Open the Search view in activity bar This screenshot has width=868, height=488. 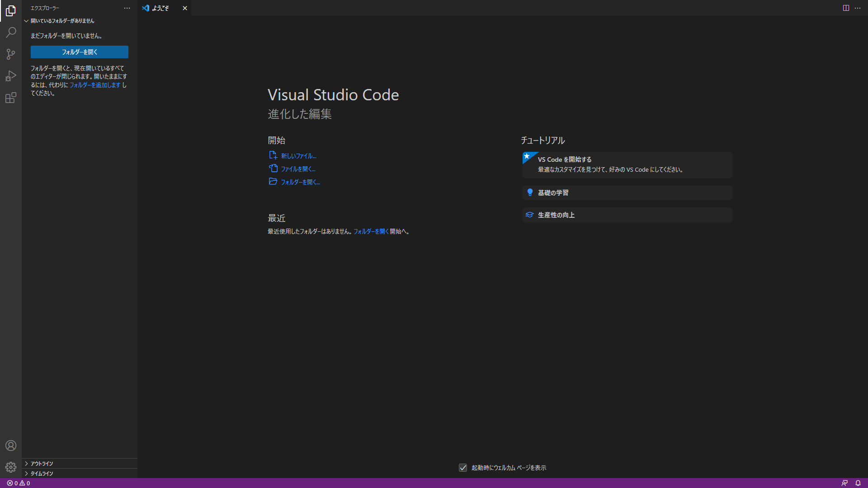pos(11,33)
